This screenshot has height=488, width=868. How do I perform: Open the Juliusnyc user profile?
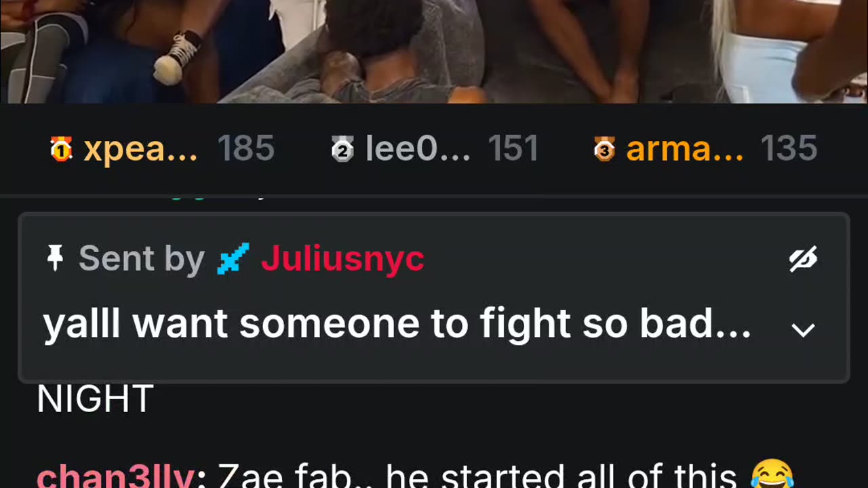pyautogui.click(x=342, y=258)
